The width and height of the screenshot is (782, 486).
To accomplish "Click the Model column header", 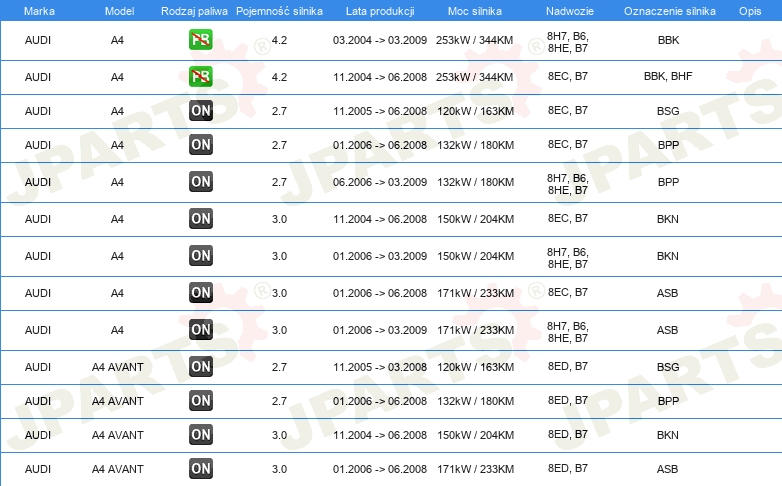I will click(x=119, y=11).
